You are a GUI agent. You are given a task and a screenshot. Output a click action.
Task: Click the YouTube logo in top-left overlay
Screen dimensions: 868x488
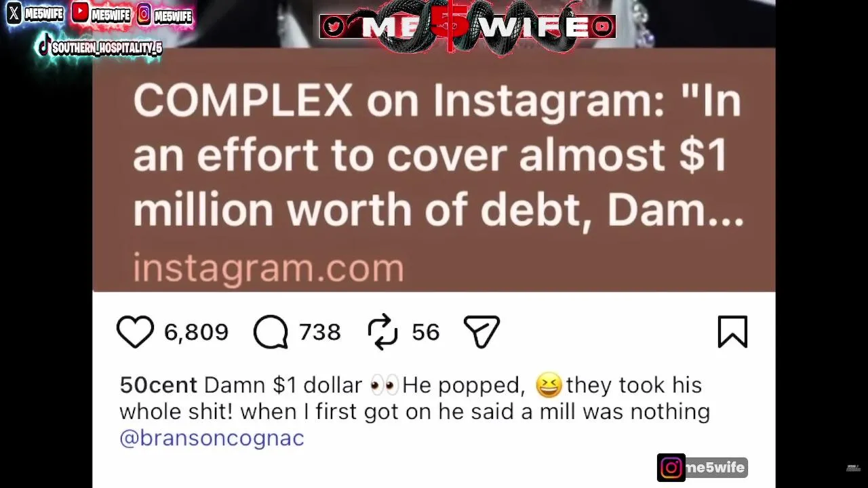(80, 12)
